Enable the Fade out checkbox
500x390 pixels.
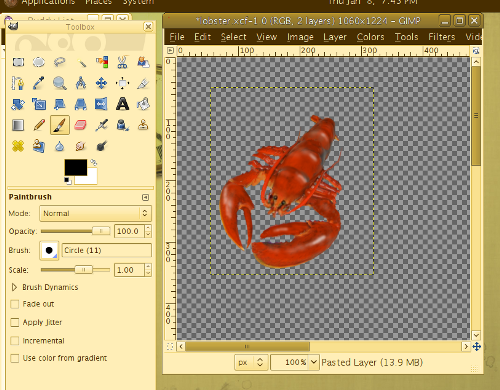[x=14, y=304]
